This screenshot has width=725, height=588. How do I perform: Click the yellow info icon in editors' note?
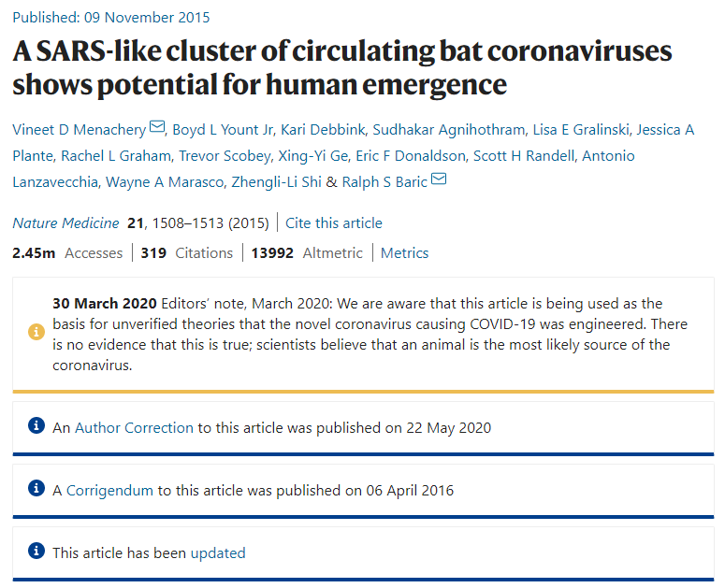pyautogui.click(x=36, y=332)
